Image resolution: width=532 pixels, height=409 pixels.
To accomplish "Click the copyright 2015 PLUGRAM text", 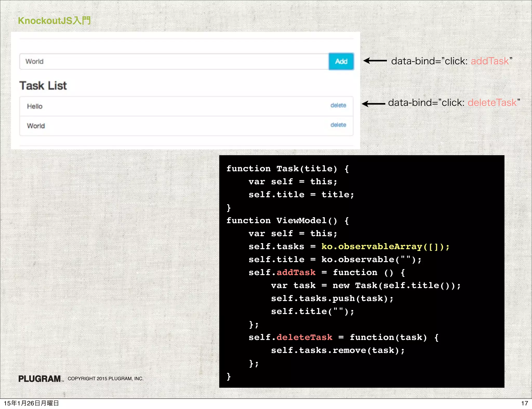I will pos(105,379).
